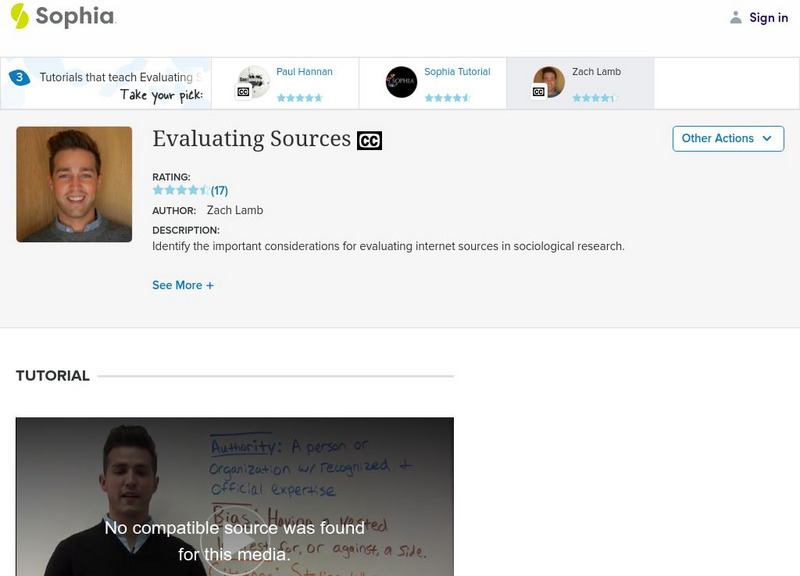Click the closed caption icon beside title

pyautogui.click(x=369, y=141)
